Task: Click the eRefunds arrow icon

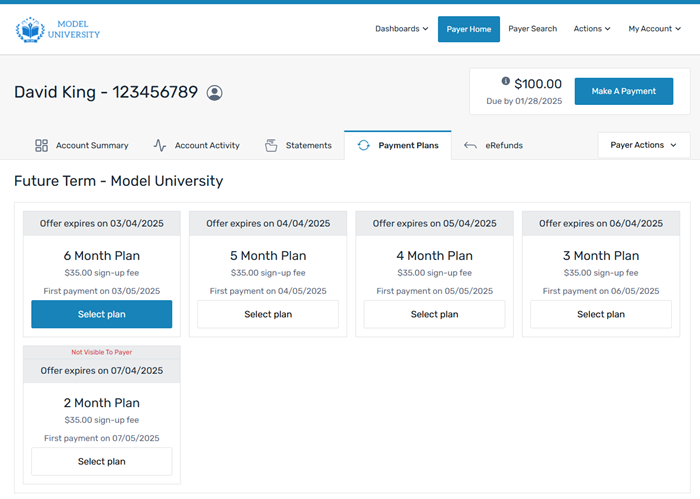Action: pos(470,145)
